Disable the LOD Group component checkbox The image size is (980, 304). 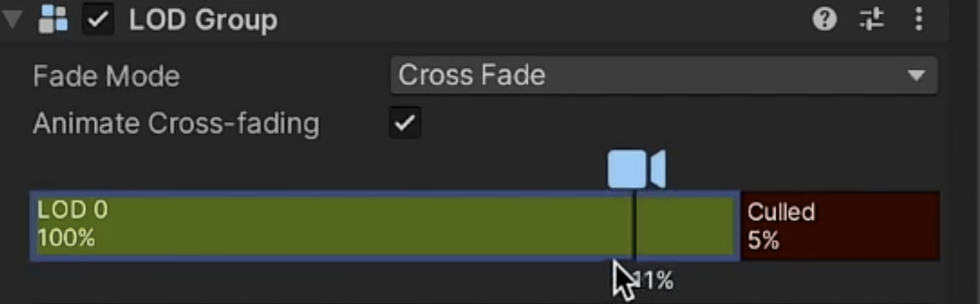[x=98, y=20]
